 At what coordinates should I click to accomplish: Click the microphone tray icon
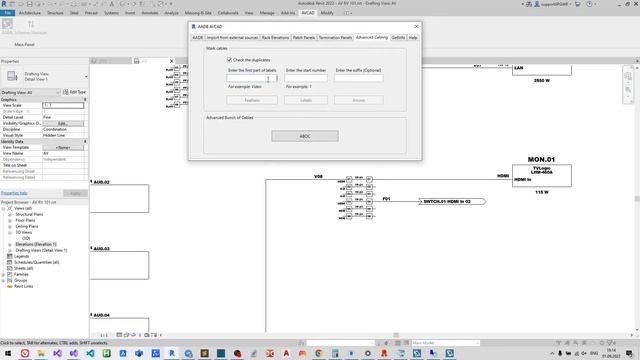coord(560,353)
